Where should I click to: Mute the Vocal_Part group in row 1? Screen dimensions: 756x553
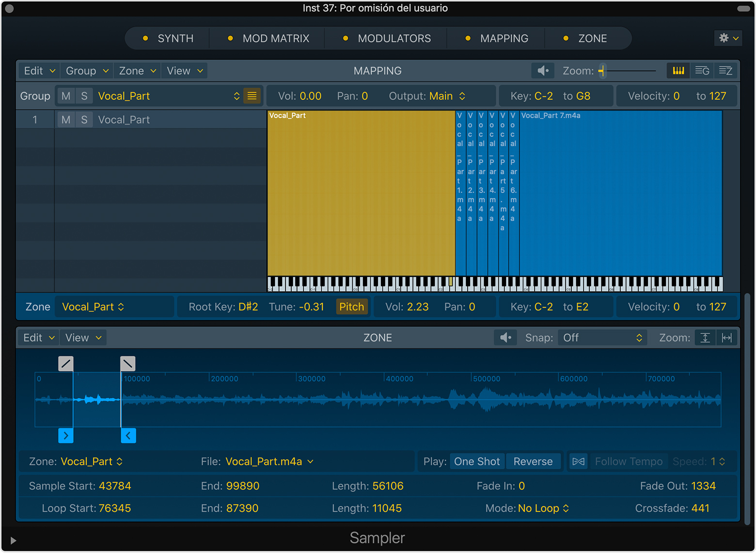(66, 120)
